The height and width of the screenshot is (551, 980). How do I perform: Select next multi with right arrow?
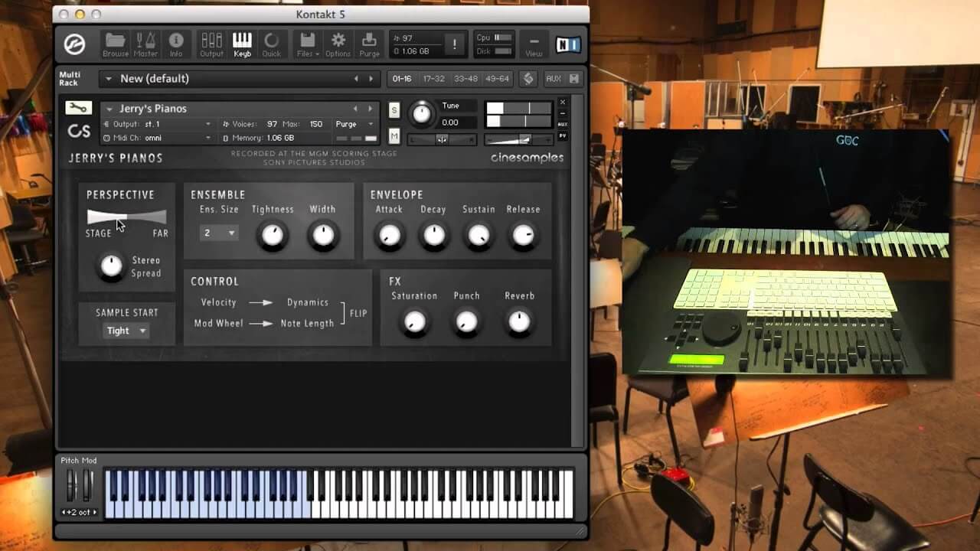pos(371,79)
